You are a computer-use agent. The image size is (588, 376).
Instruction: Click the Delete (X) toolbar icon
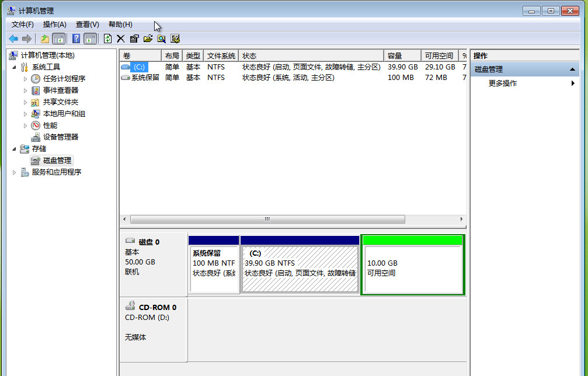pos(121,39)
